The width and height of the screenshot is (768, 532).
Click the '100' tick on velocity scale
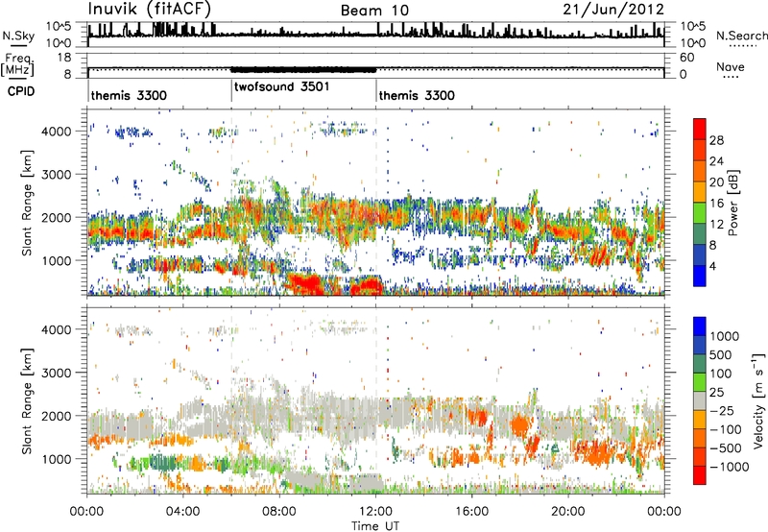pos(721,374)
